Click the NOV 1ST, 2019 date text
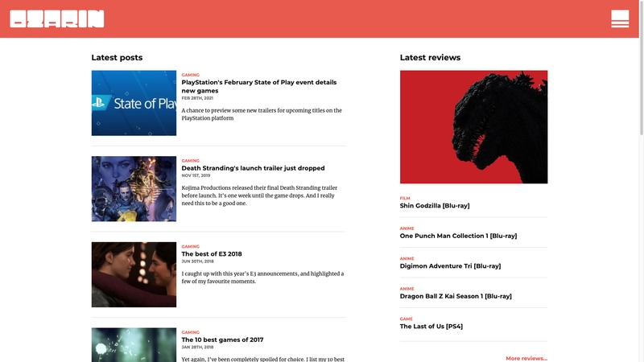Screen dimensions: 644x362 coord(196,175)
